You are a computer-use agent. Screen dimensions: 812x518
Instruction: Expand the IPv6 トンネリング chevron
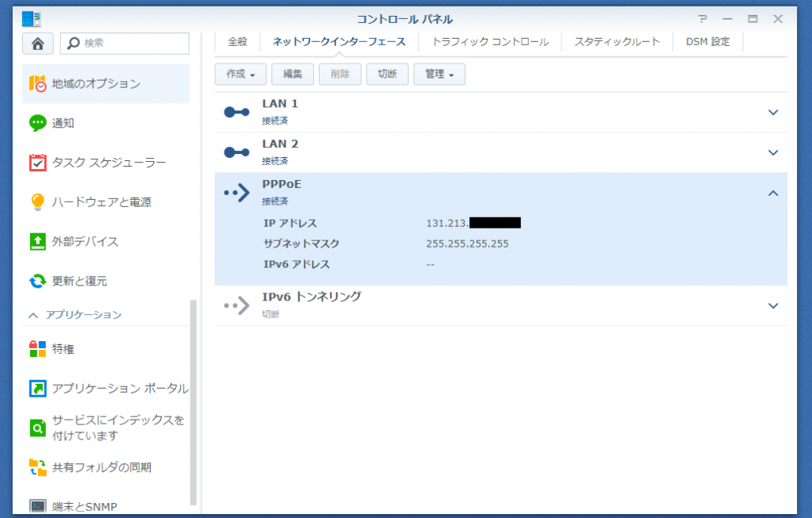[773, 305]
